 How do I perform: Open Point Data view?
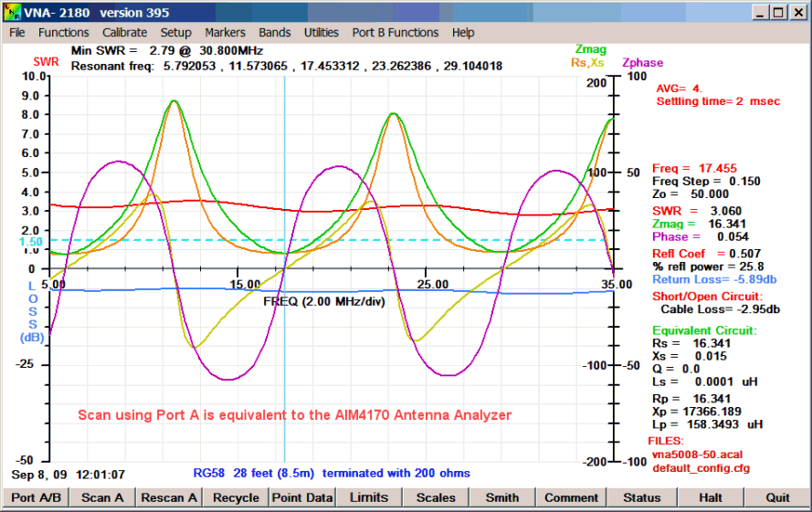(301, 498)
